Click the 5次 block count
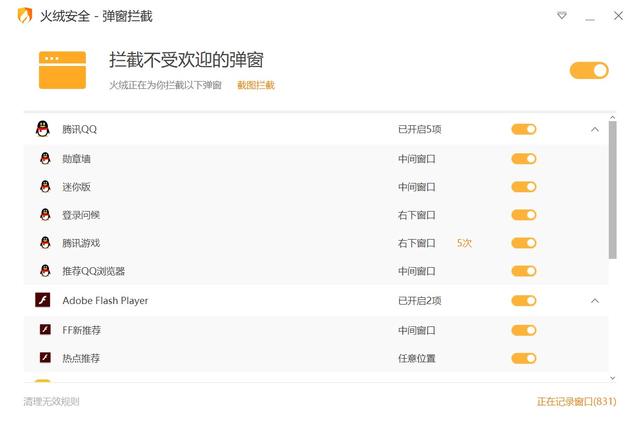Screen dimensions: 640x421 pos(464,243)
